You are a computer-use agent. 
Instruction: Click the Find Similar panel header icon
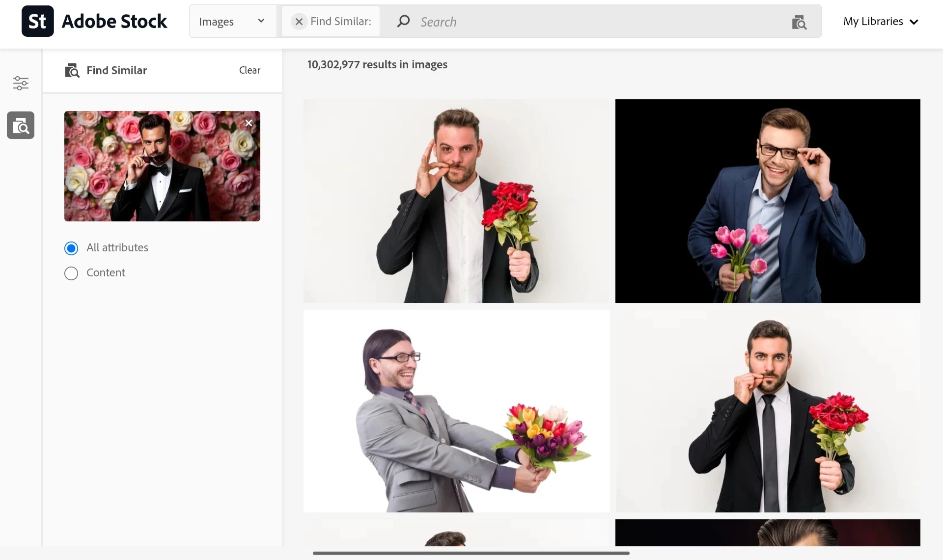click(x=72, y=71)
